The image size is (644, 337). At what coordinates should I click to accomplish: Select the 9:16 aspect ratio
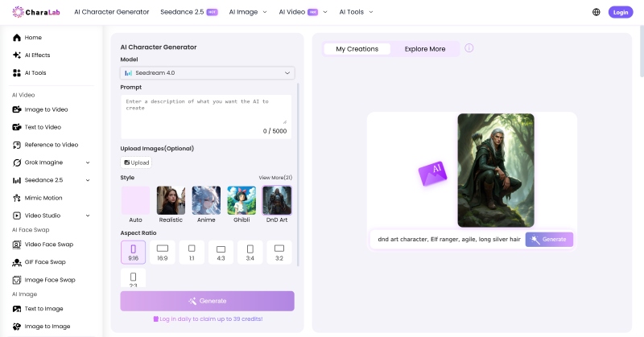[133, 252]
